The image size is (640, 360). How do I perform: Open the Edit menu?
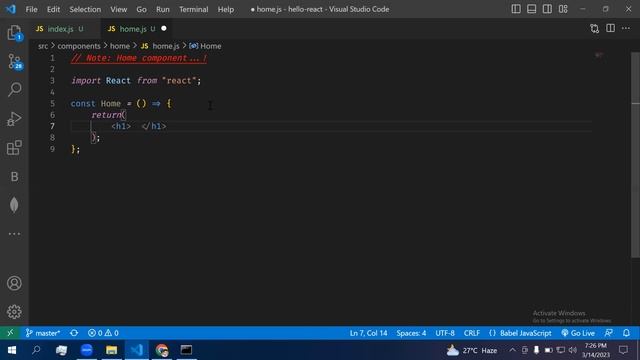tap(53, 9)
